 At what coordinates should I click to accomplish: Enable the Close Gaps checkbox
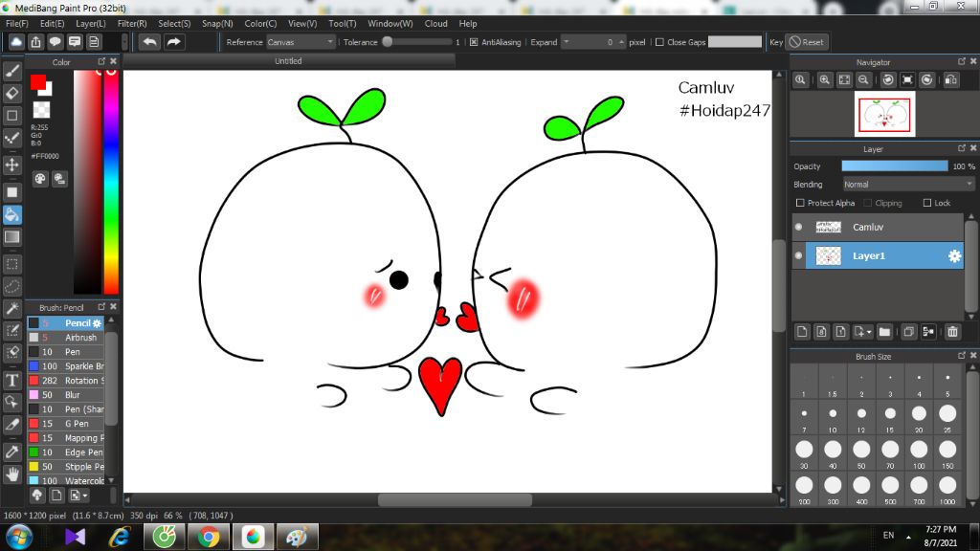tap(659, 42)
